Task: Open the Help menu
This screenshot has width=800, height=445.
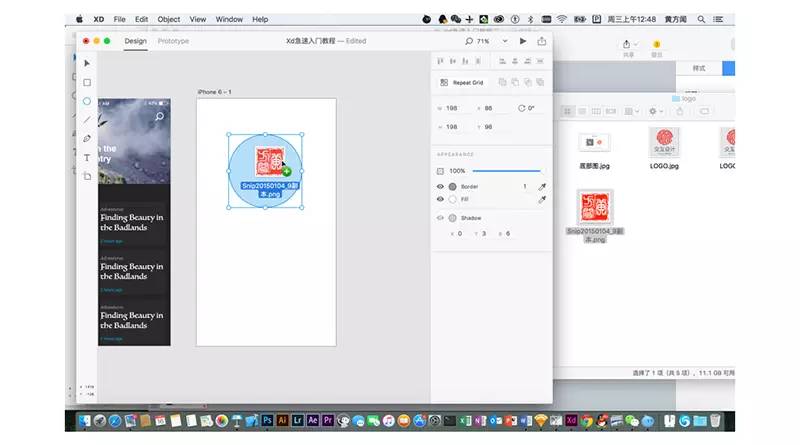Action: pyautogui.click(x=260, y=19)
